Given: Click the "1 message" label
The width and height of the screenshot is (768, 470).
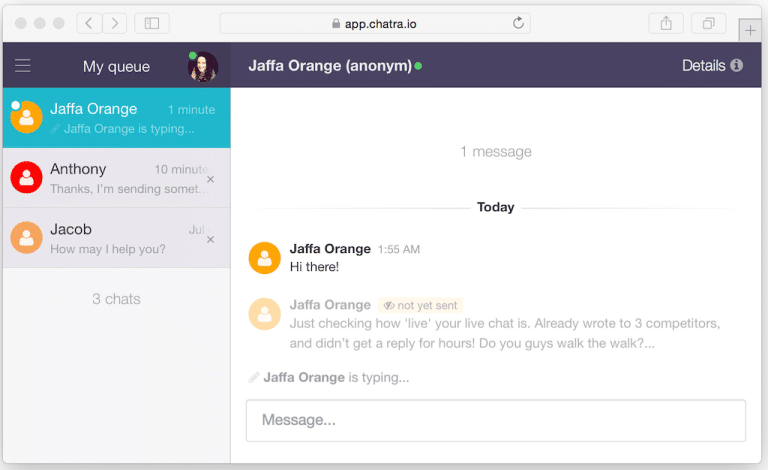Looking at the screenshot, I should pyautogui.click(x=496, y=152).
